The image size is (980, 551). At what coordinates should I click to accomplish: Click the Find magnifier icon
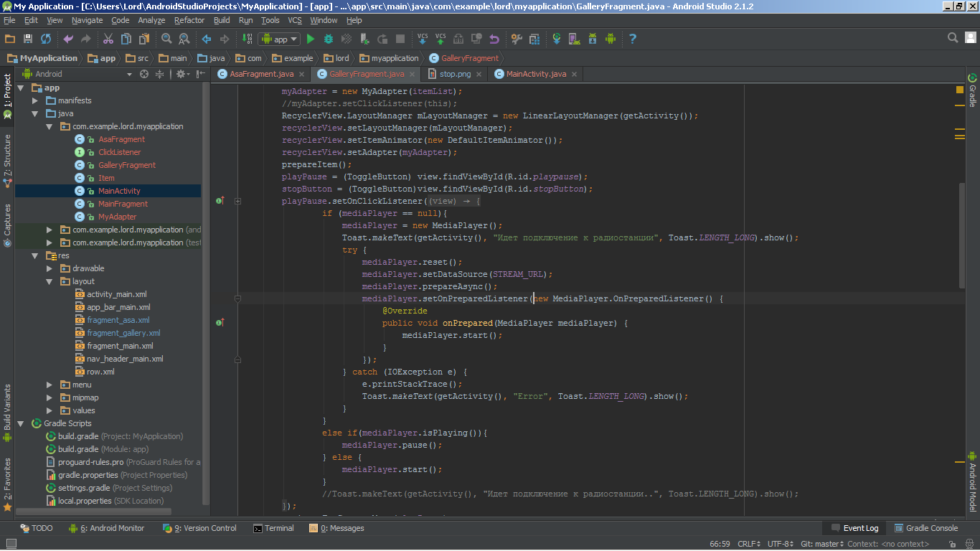click(166, 39)
